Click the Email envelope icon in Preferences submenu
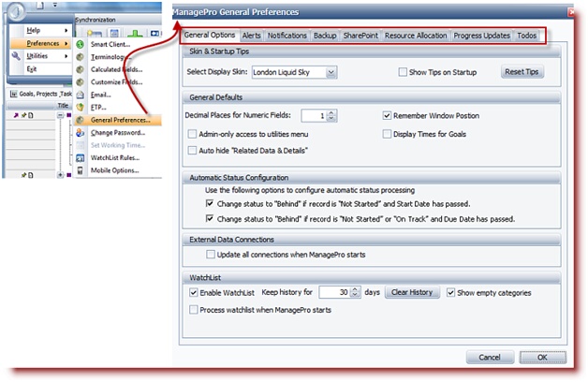Viewport: 588px width, 382px height. tap(80, 95)
